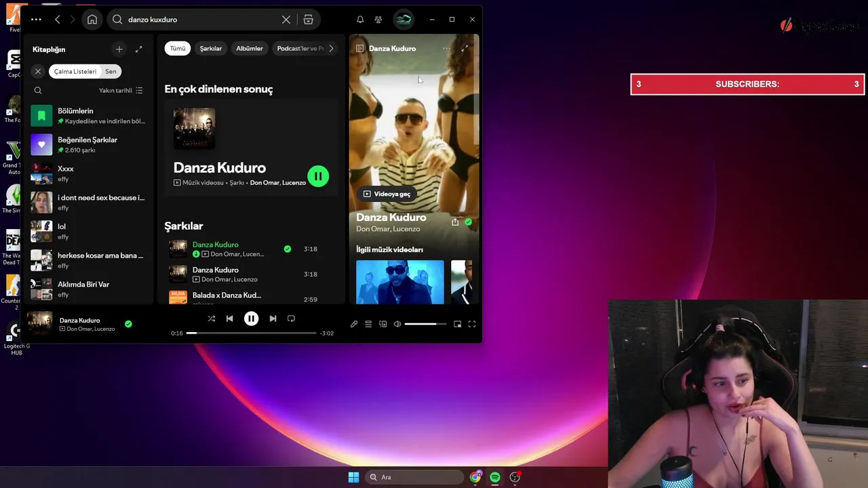Open the notifications bell
The image size is (868, 488).
coord(360,20)
